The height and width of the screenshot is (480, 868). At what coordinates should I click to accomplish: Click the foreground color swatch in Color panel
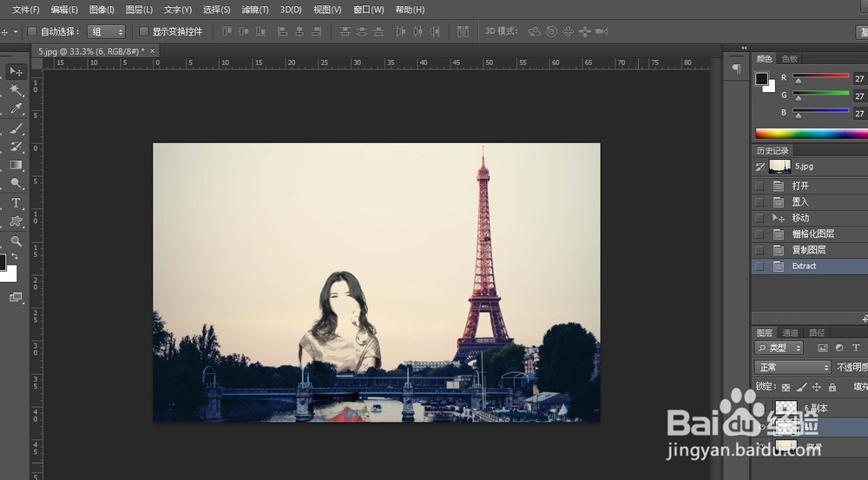pos(761,79)
